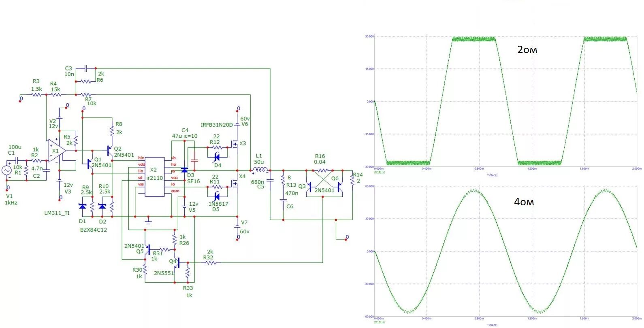Select the D3 SF16 bootstrap diode symbol

tap(184, 170)
